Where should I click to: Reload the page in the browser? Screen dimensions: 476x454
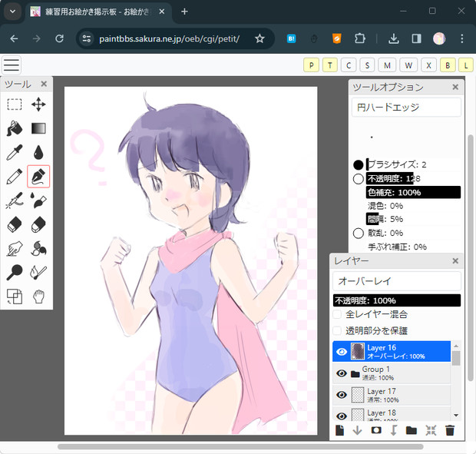[x=60, y=38]
